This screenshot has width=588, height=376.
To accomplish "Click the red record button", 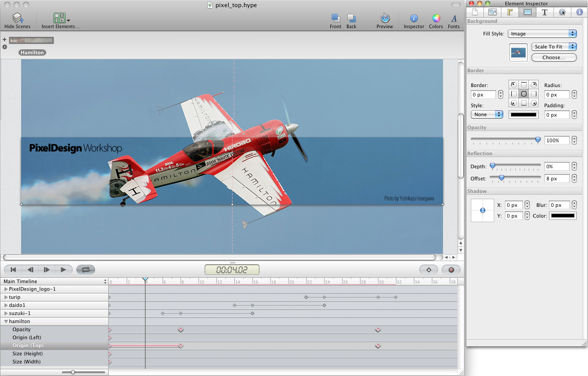I will click(x=451, y=270).
